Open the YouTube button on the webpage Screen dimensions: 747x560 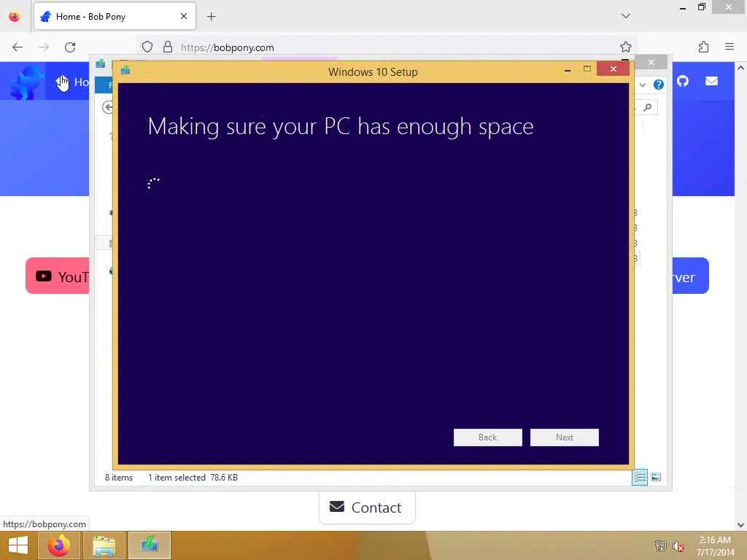coord(58,276)
